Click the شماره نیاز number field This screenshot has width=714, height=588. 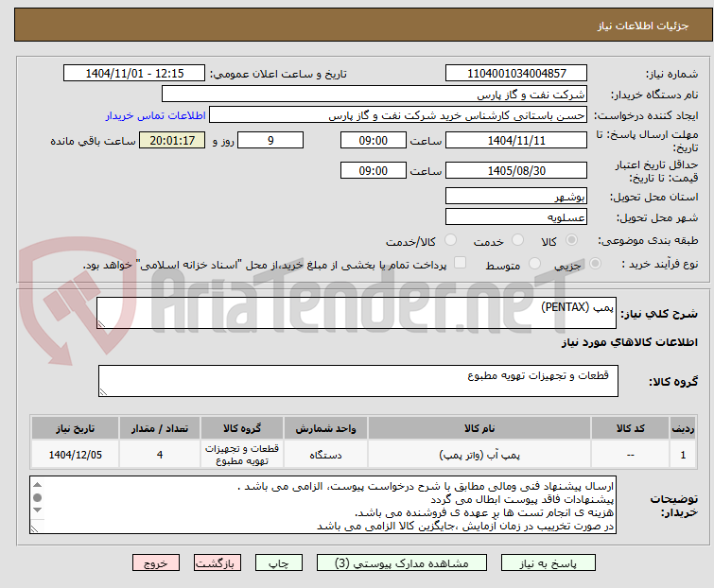coord(516,74)
